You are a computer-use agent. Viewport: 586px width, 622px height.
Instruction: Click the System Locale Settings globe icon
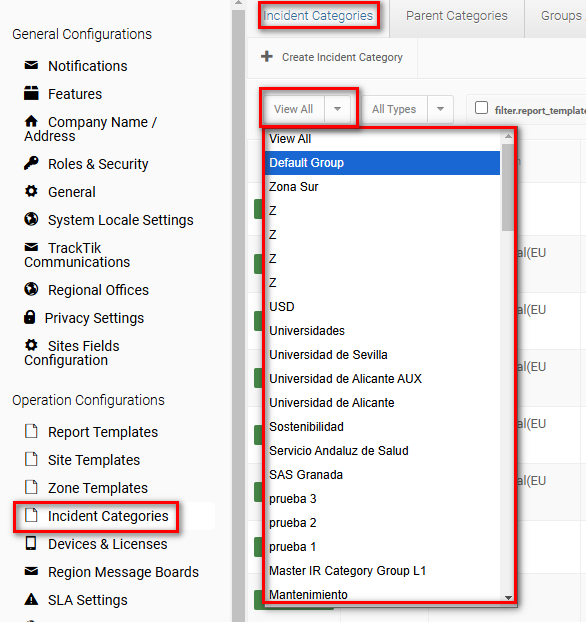[x=31, y=219]
